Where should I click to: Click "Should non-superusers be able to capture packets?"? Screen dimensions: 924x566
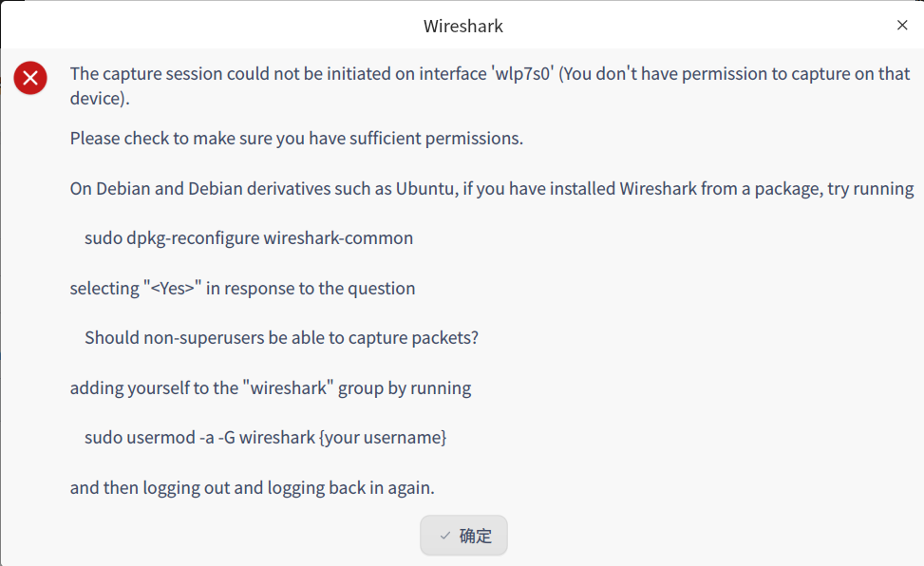coord(281,338)
